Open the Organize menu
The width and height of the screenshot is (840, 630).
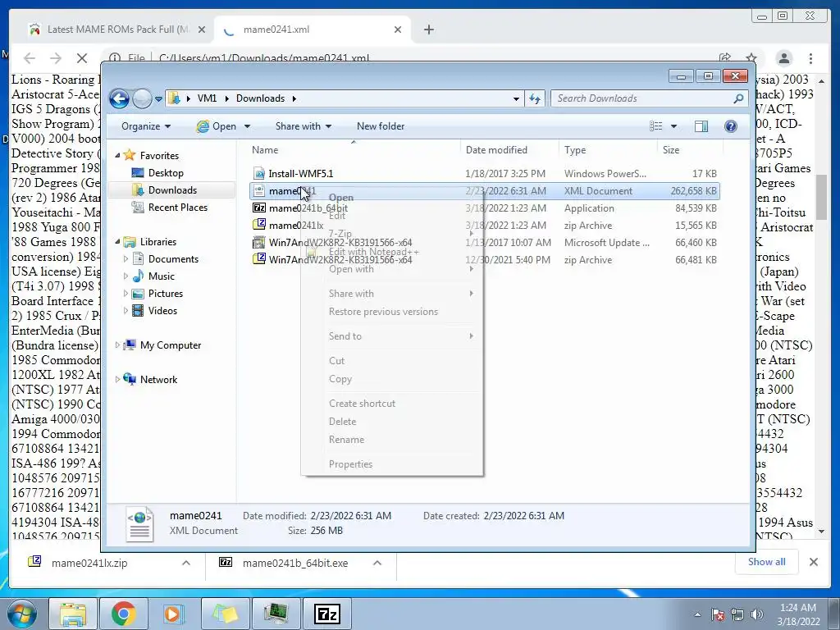tap(146, 126)
